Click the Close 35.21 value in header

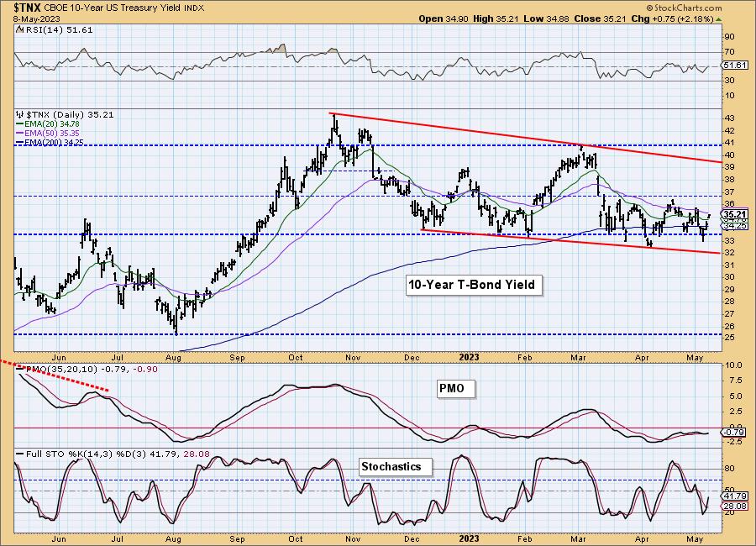point(601,18)
